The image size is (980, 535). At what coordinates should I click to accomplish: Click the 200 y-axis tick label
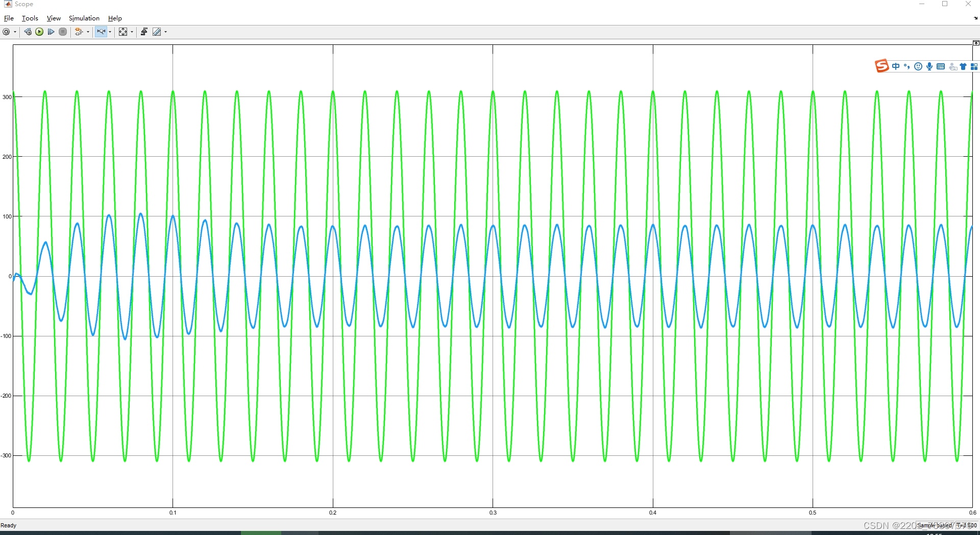point(7,157)
